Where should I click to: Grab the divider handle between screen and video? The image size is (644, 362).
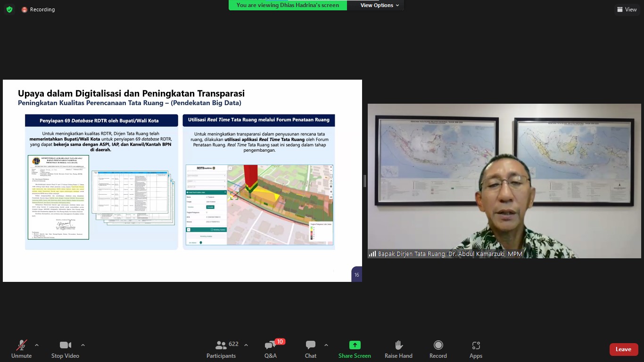(364, 181)
